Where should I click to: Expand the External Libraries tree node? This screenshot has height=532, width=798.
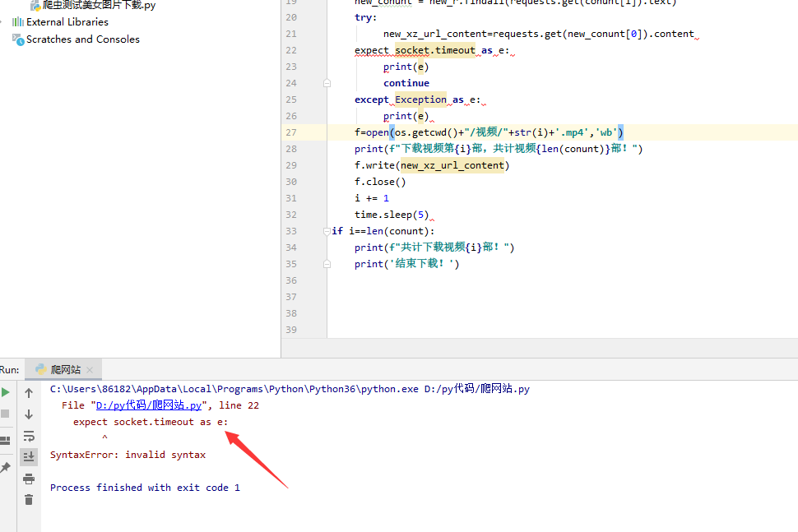pos(2,22)
